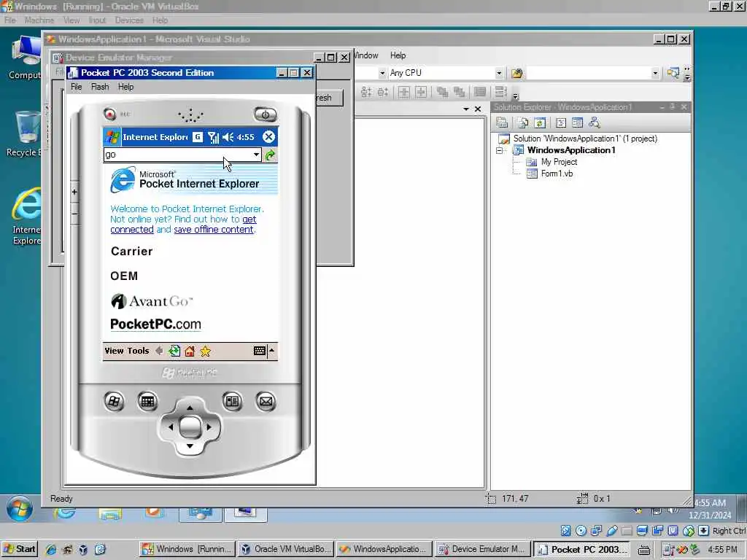This screenshot has height=560, width=747.
Task: Click the Home icon in Pocket IE toolbar
Action: (x=190, y=351)
